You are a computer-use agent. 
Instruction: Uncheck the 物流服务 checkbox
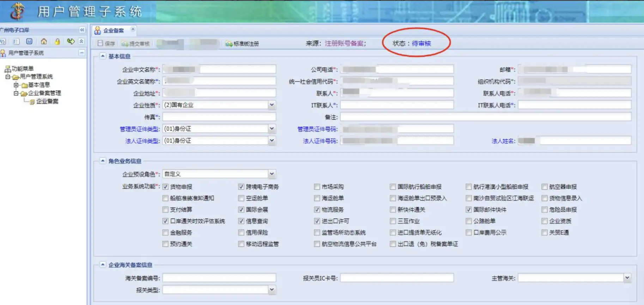pos(317,210)
